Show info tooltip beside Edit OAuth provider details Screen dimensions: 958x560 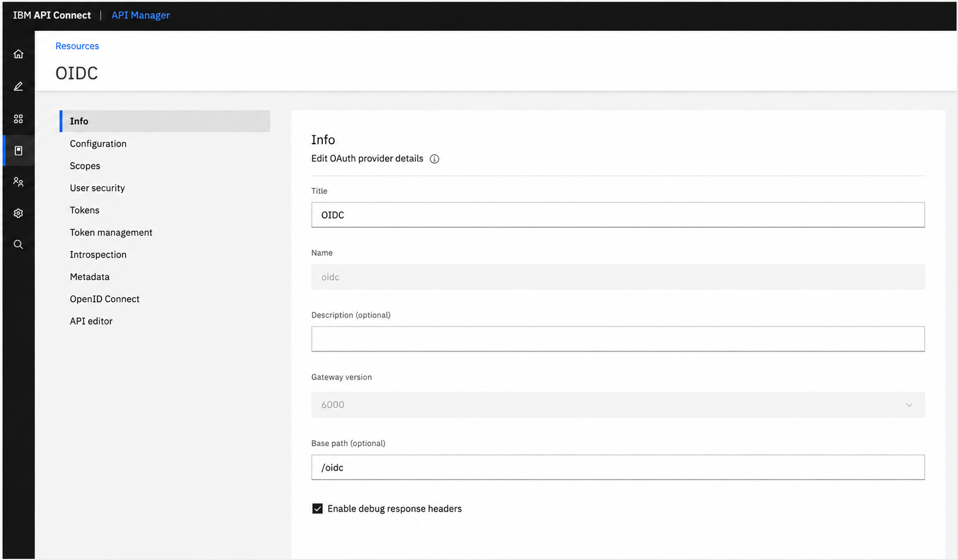[x=435, y=159]
